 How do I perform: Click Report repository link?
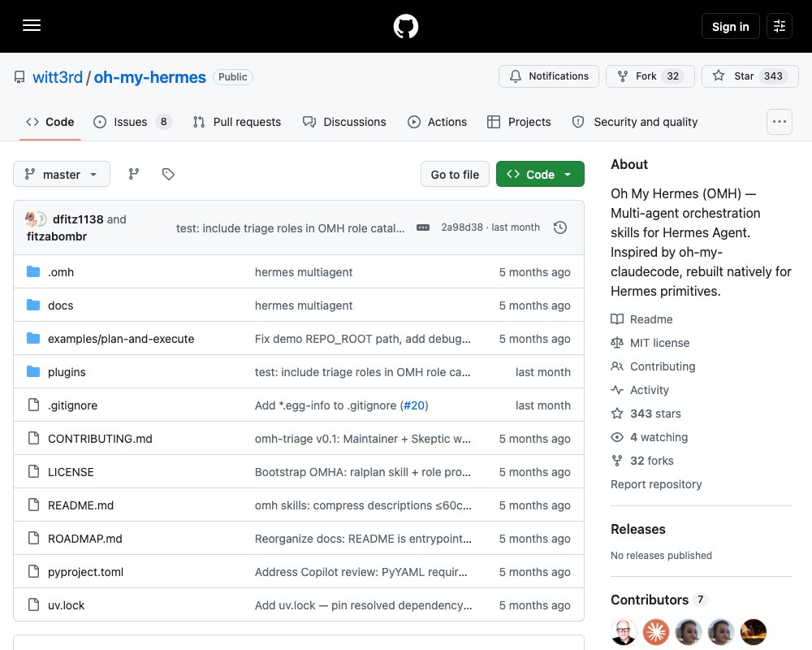[656, 484]
